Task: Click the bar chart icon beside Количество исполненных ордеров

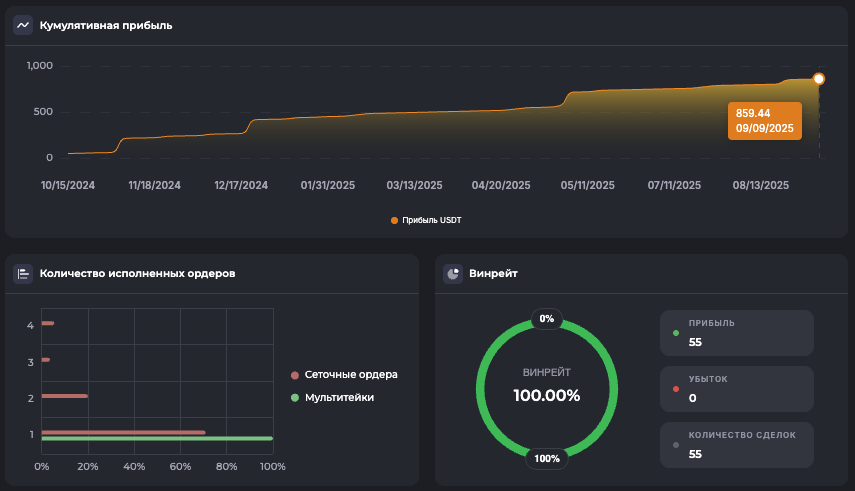Action: (23, 273)
